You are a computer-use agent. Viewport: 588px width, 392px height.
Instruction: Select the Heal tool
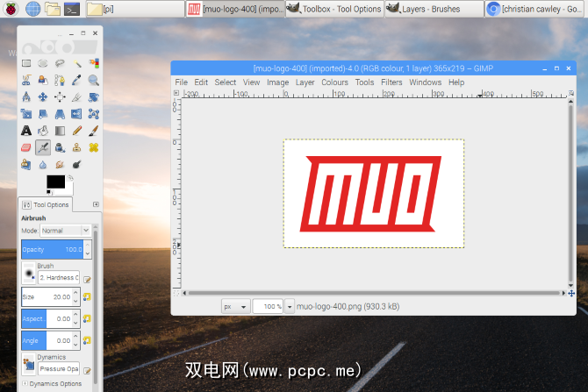(94, 147)
